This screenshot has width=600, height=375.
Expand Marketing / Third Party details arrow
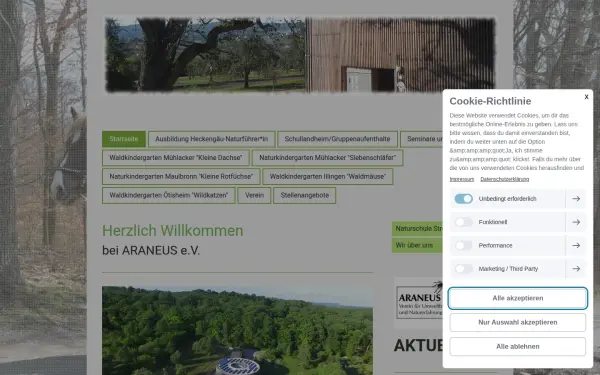pyautogui.click(x=576, y=269)
